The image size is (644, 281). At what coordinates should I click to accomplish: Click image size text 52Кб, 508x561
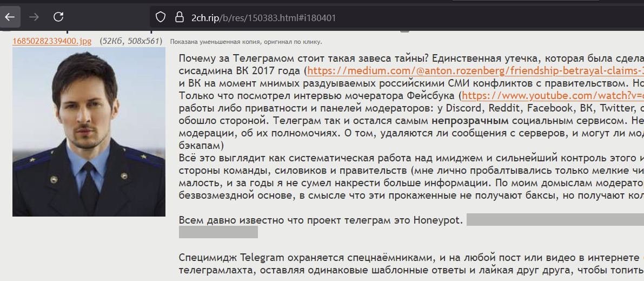point(131,41)
